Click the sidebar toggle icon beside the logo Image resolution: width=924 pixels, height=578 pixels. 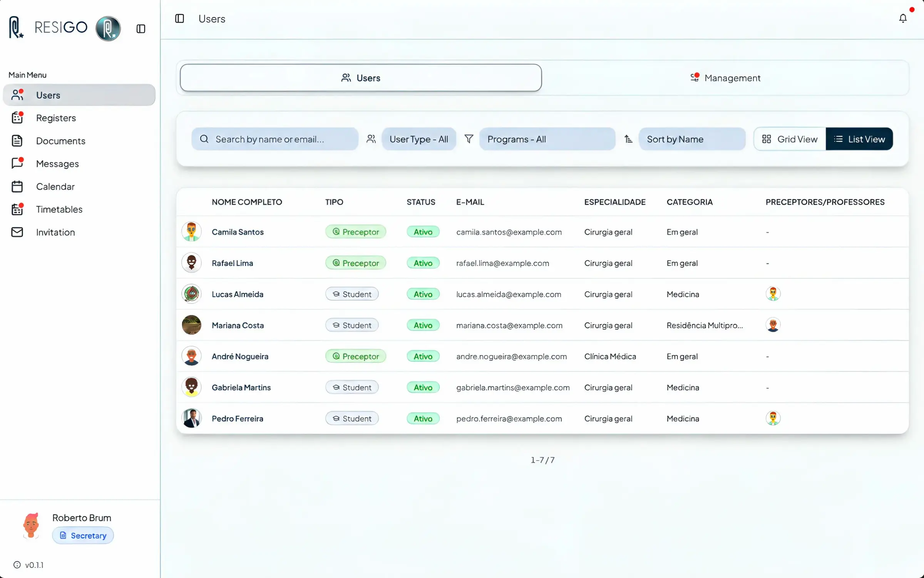coord(141,29)
